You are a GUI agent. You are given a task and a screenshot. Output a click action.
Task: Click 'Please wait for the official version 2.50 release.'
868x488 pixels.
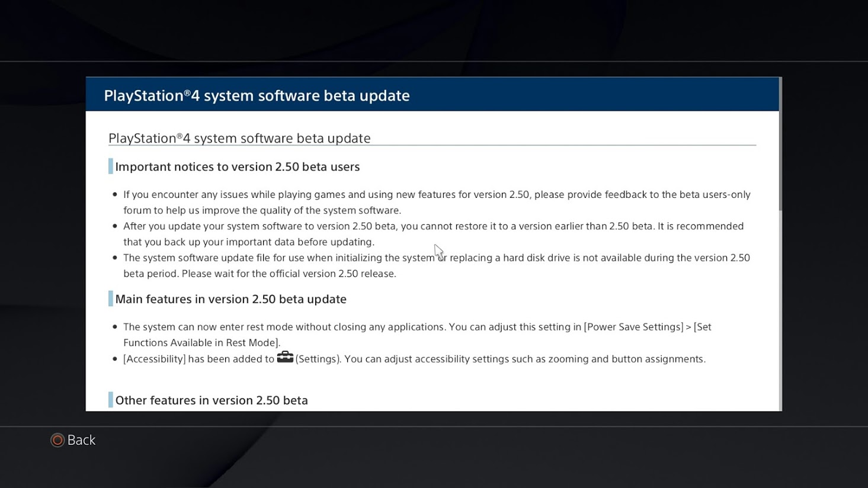pyautogui.click(x=289, y=274)
